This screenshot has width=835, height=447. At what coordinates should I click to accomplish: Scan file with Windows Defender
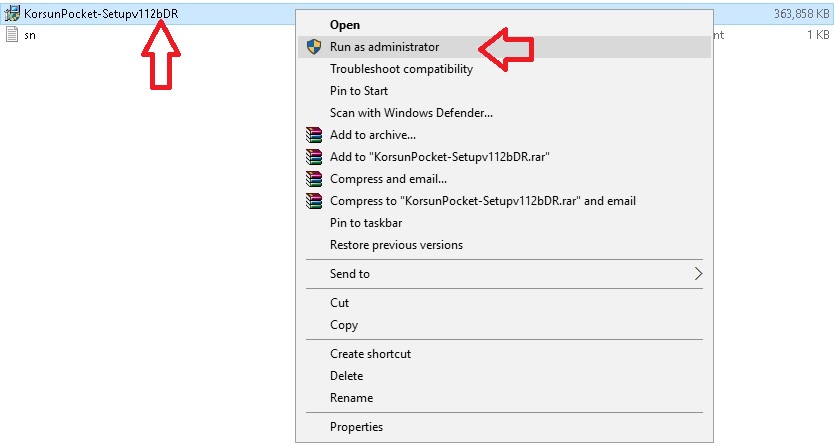click(411, 113)
